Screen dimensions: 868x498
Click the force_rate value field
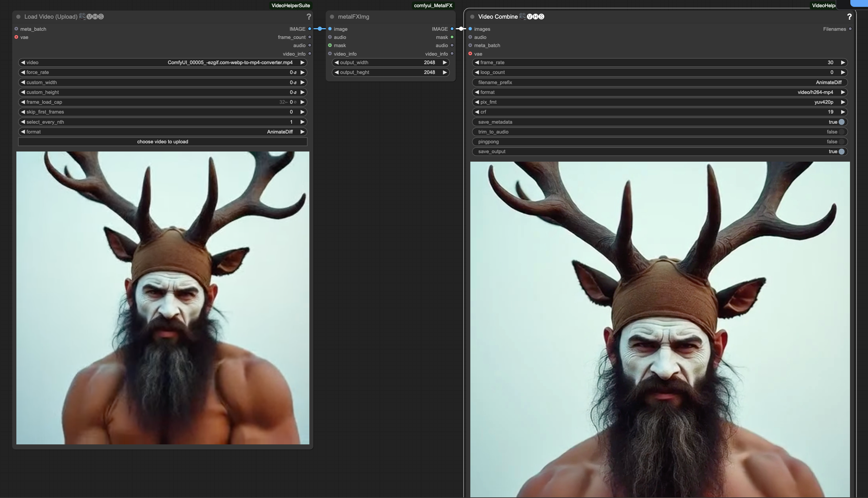point(163,72)
